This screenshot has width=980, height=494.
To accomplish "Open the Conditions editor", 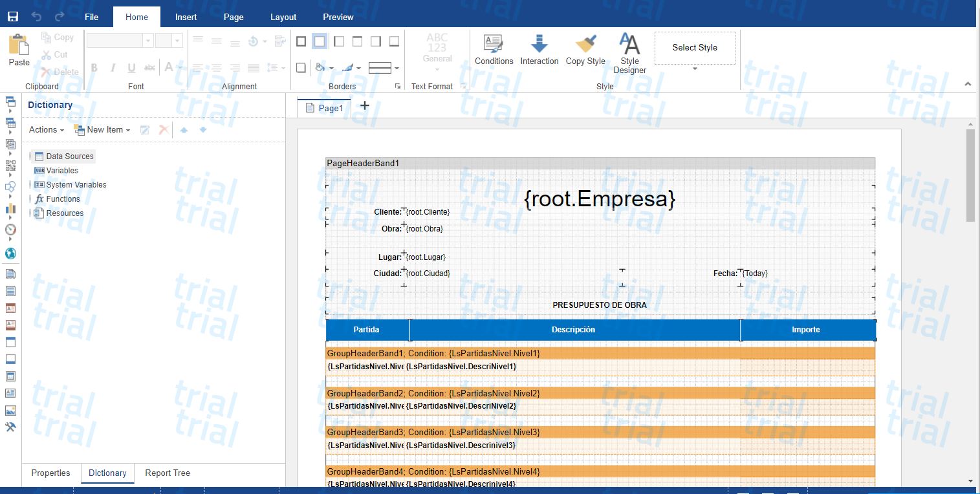I will pyautogui.click(x=494, y=50).
